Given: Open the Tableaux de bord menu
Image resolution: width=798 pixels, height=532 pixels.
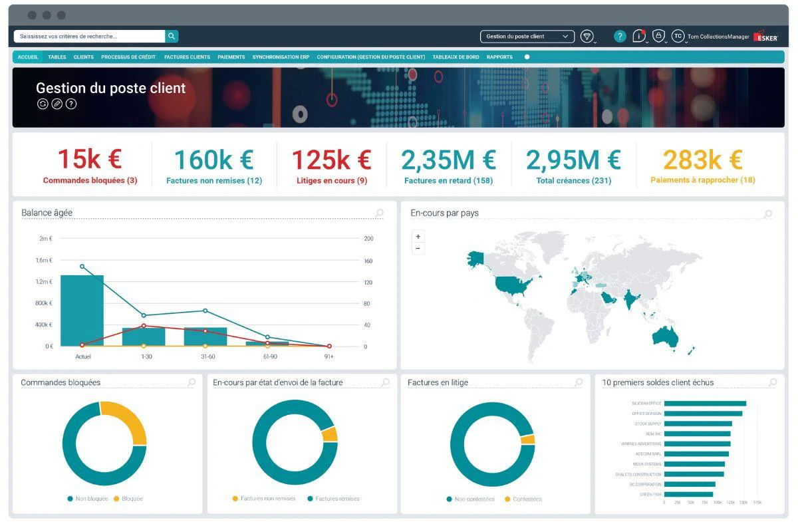Looking at the screenshot, I should 456,57.
